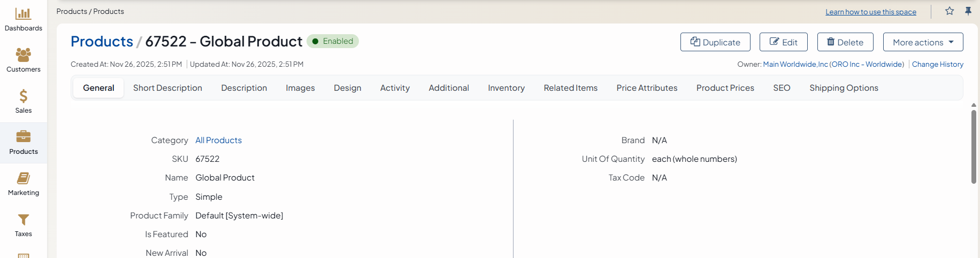Select the Shipping Options tab
This screenshot has height=258, width=980.
(844, 88)
